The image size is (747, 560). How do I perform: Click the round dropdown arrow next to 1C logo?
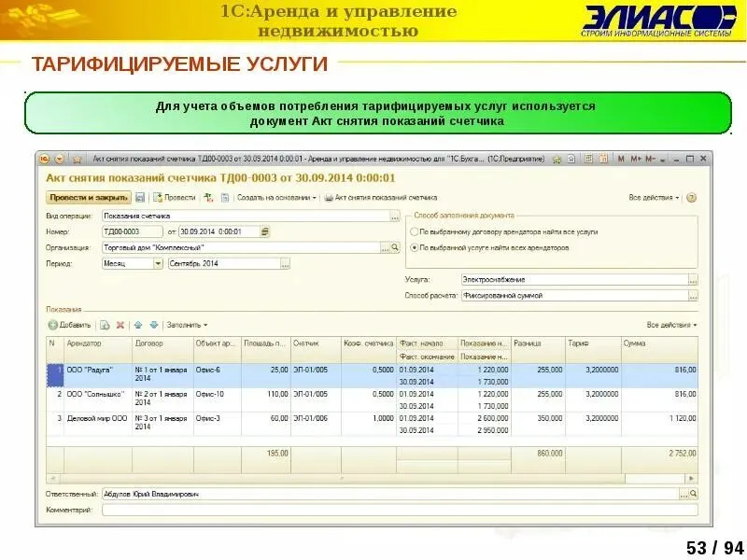(60, 159)
